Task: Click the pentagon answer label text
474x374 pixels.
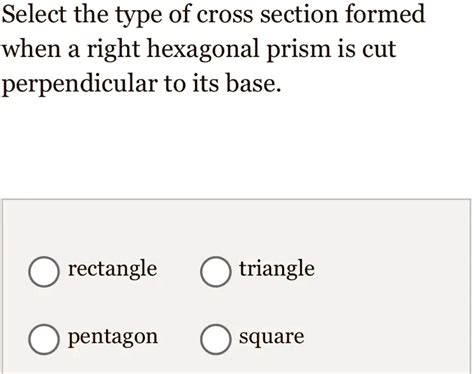Action: (x=113, y=337)
